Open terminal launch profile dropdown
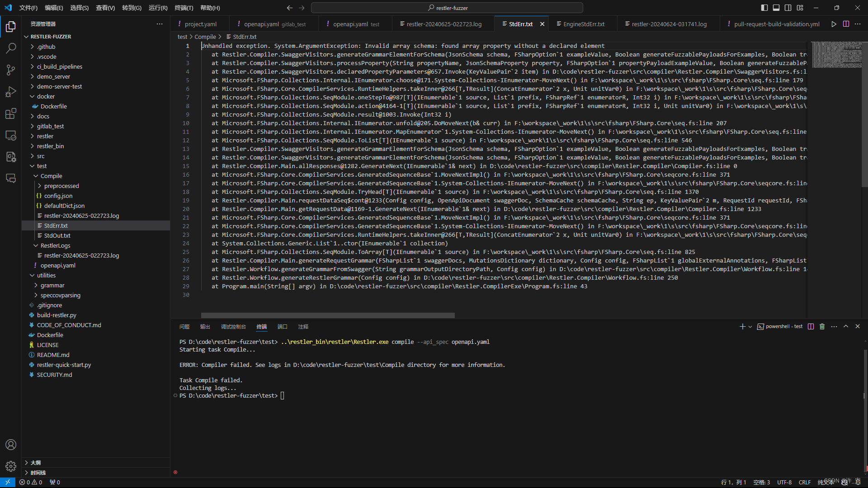The height and width of the screenshot is (488, 868). (750, 326)
